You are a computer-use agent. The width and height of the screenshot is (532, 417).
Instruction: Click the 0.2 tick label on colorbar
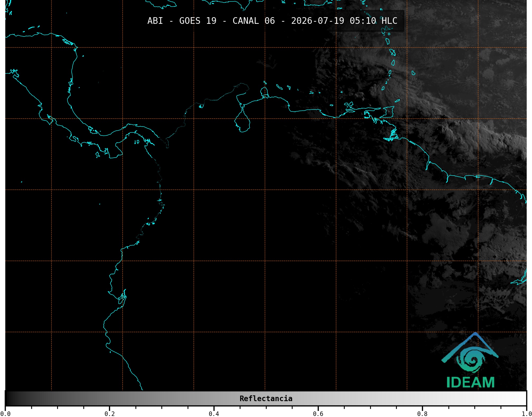(x=110, y=414)
